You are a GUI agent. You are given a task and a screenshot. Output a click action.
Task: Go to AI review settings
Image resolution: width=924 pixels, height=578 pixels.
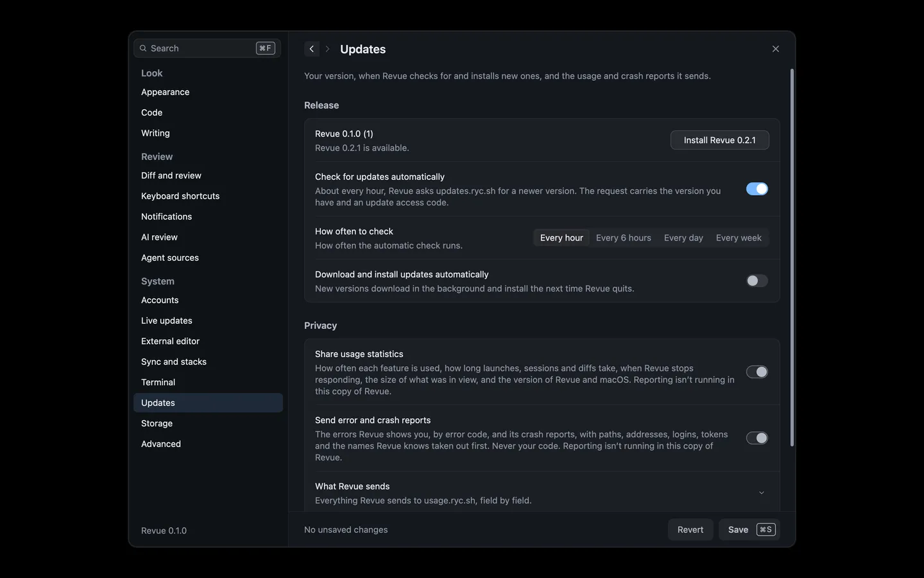208,237
